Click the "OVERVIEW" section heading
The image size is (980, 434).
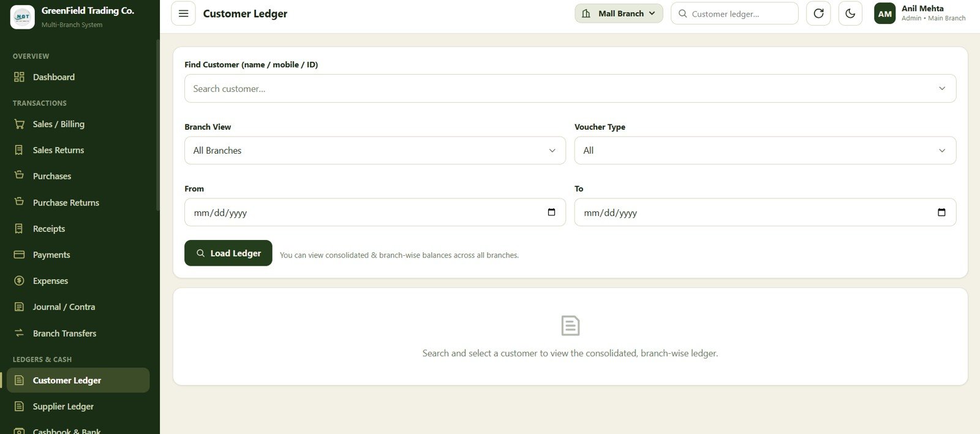(x=31, y=56)
